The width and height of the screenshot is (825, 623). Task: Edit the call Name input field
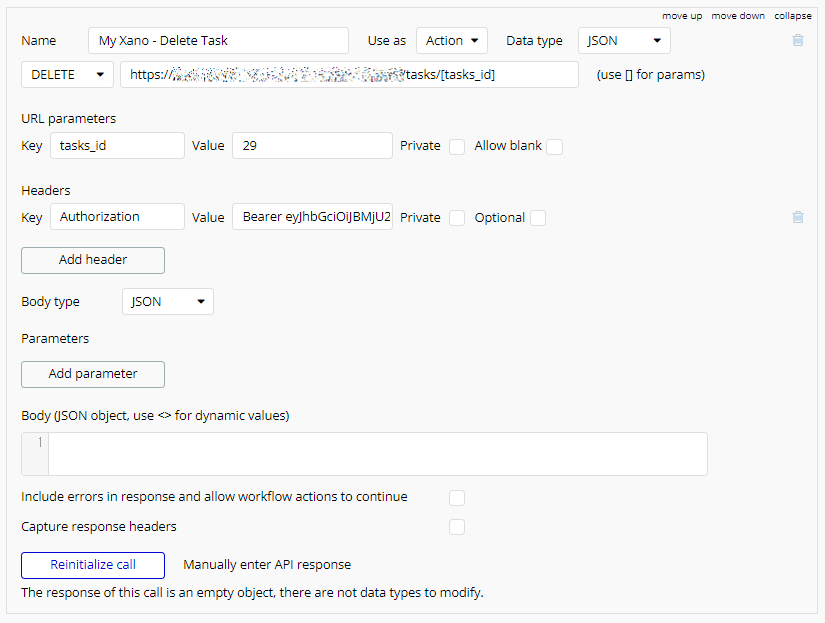pyautogui.click(x=218, y=41)
